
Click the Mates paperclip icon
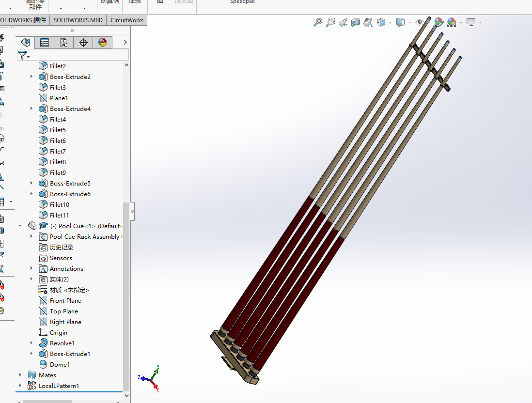pos(32,375)
